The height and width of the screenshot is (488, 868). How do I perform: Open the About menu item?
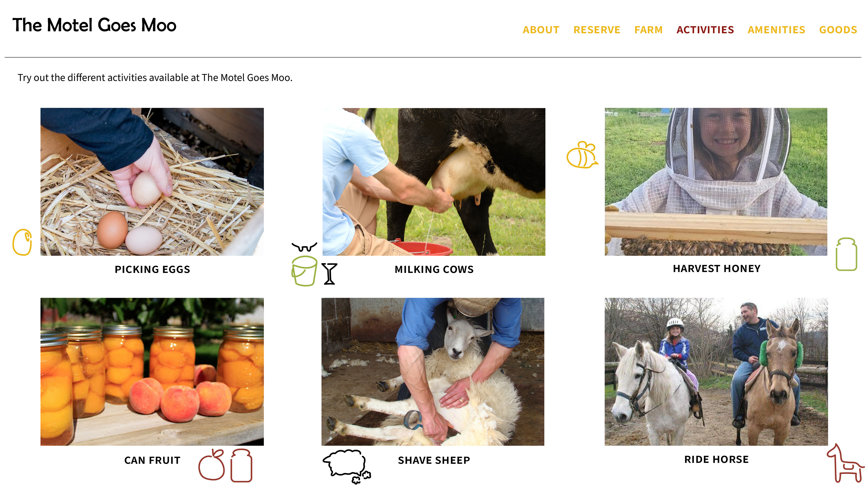tap(541, 30)
